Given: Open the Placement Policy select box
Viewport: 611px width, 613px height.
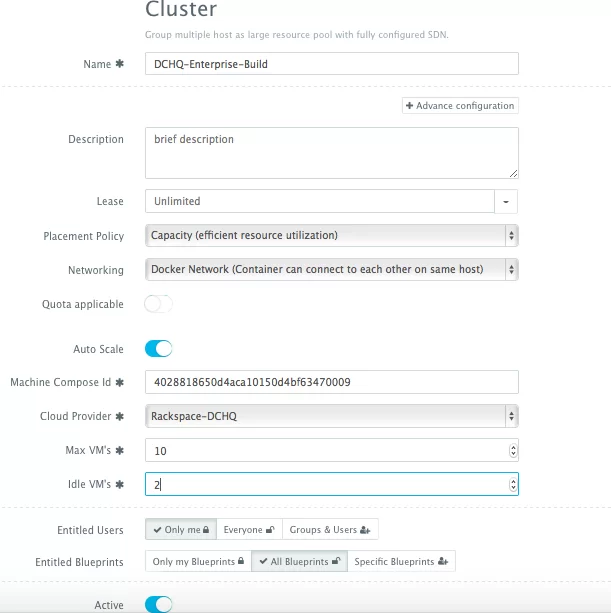Looking at the screenshot, I should click(x=331, y=235).
